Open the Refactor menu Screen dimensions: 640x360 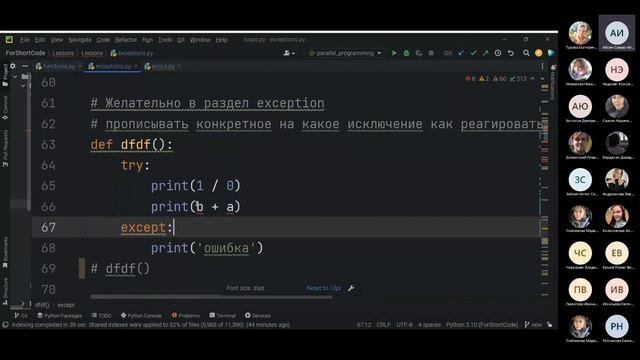[x=126, y=40]
